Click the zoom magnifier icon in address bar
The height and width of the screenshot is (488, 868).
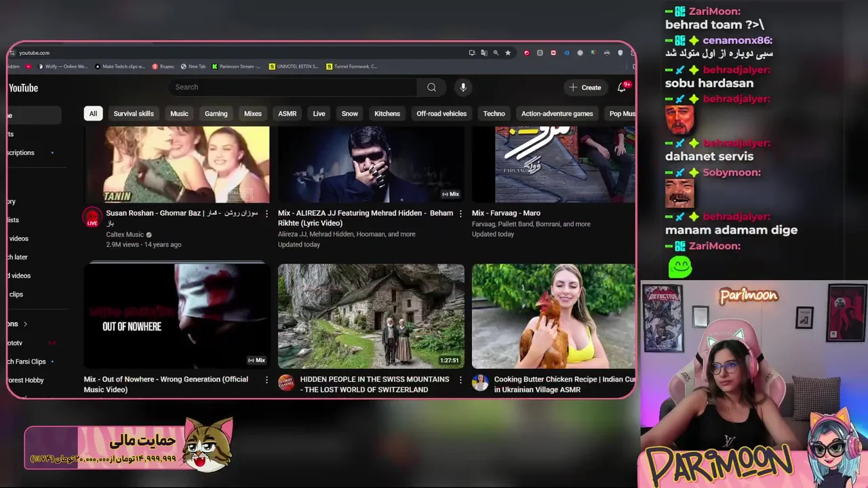tap(496, 53)
